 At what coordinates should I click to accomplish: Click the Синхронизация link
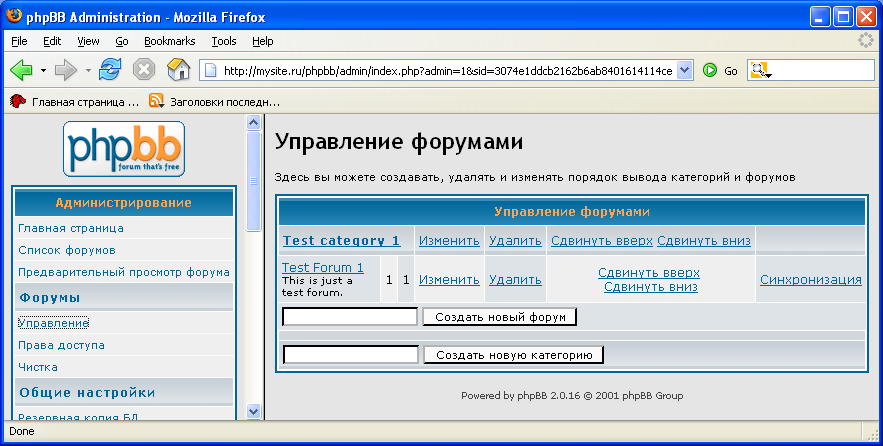(811, 279)
